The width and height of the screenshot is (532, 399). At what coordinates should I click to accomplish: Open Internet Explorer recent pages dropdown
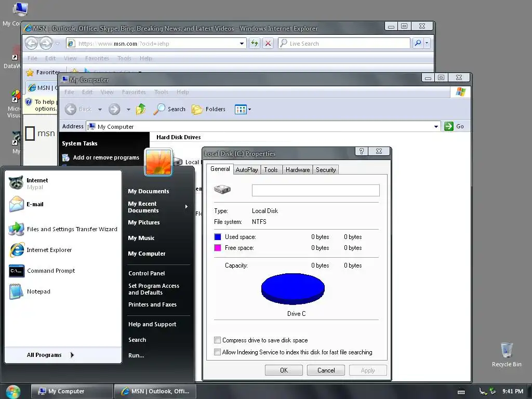[57, 44]
